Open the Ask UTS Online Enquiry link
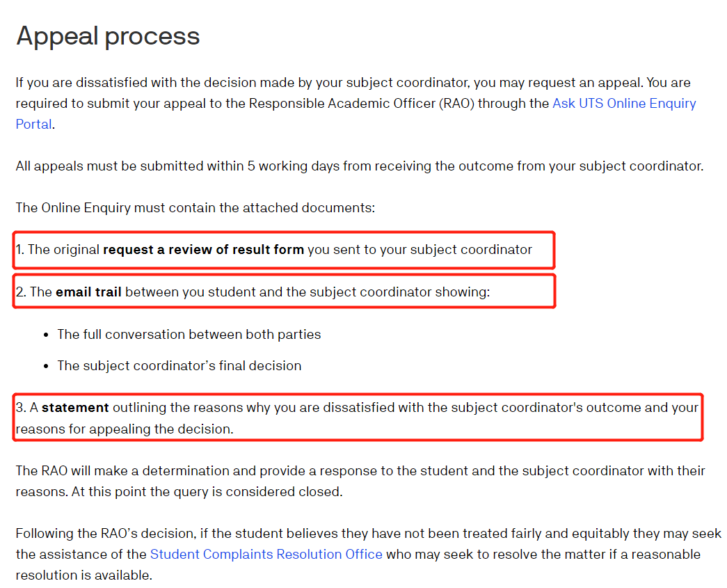 [623, 104]
